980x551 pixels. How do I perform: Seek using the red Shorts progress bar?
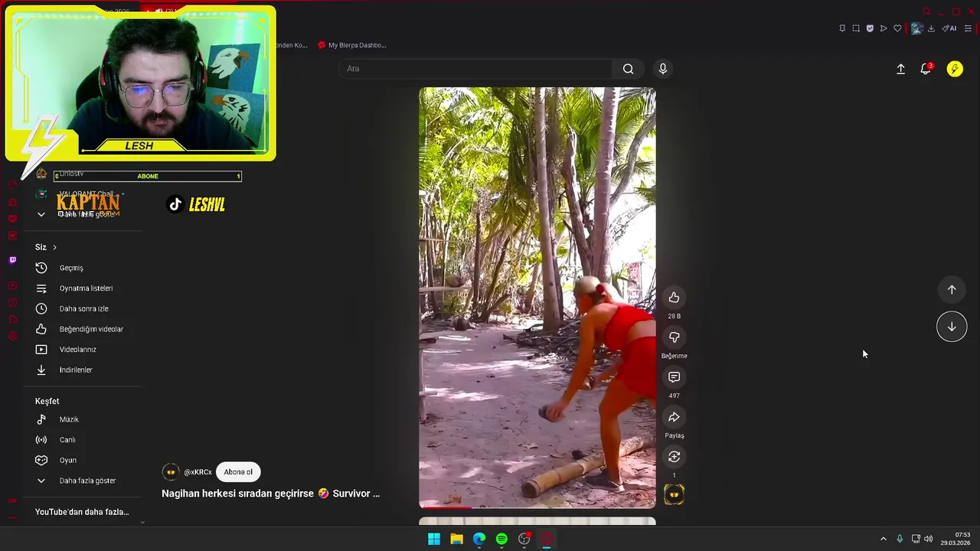click(537, 507)
